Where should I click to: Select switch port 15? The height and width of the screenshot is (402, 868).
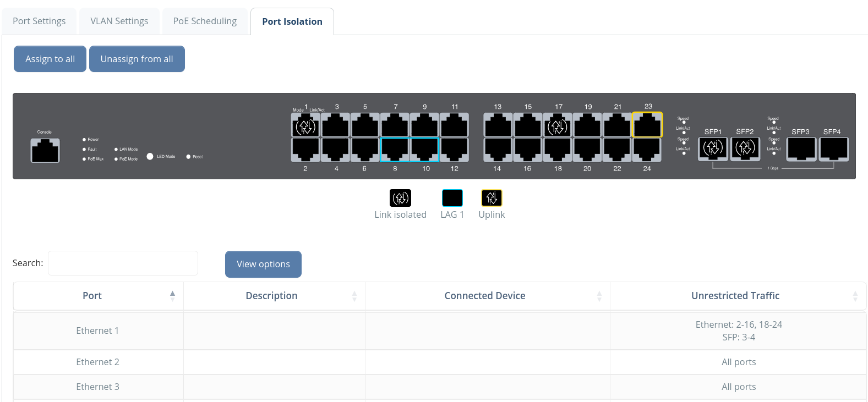528,125
